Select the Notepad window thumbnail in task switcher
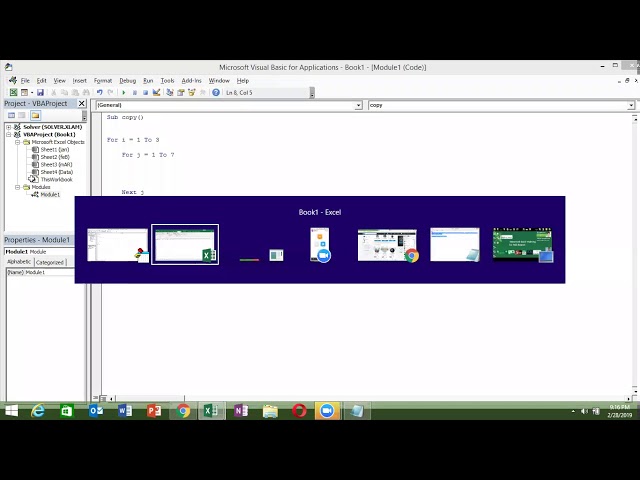Viewport: 640px width, 480px height. 455,245
